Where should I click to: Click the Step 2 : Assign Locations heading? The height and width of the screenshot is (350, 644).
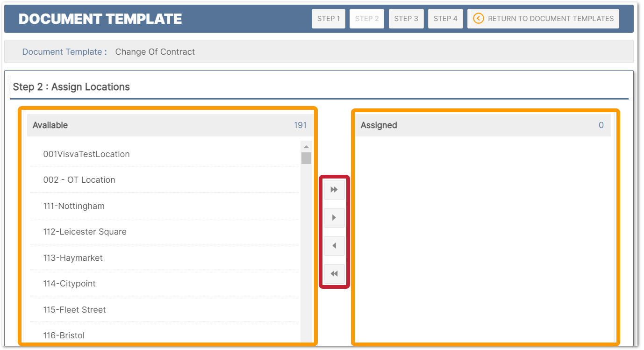point(72,87)
